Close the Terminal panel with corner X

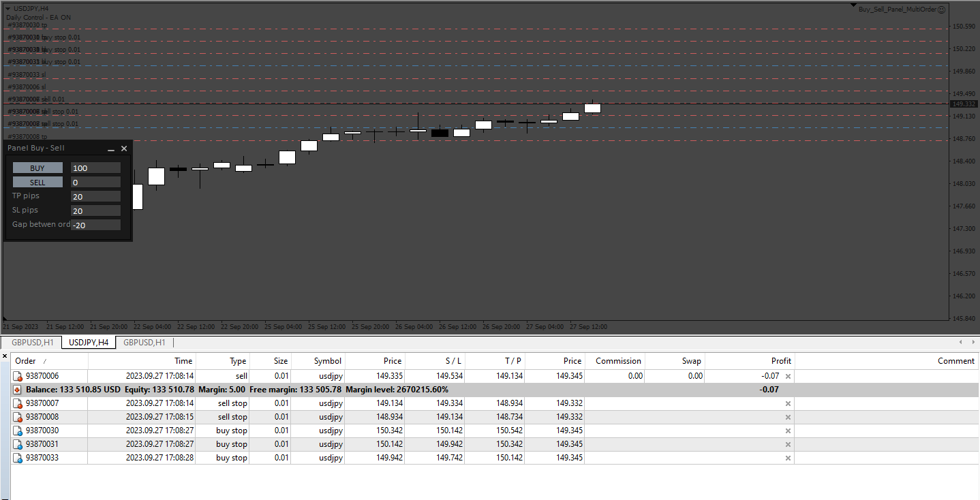[5, 356]
